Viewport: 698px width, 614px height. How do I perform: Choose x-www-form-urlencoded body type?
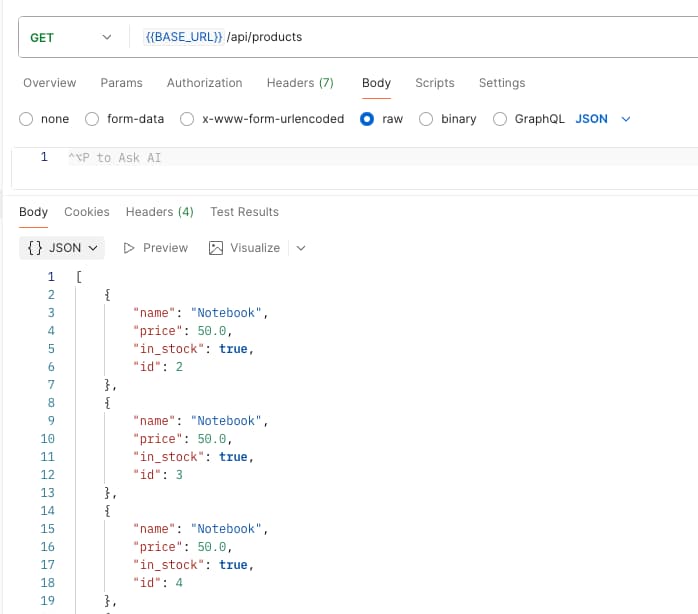click(187, 119)
